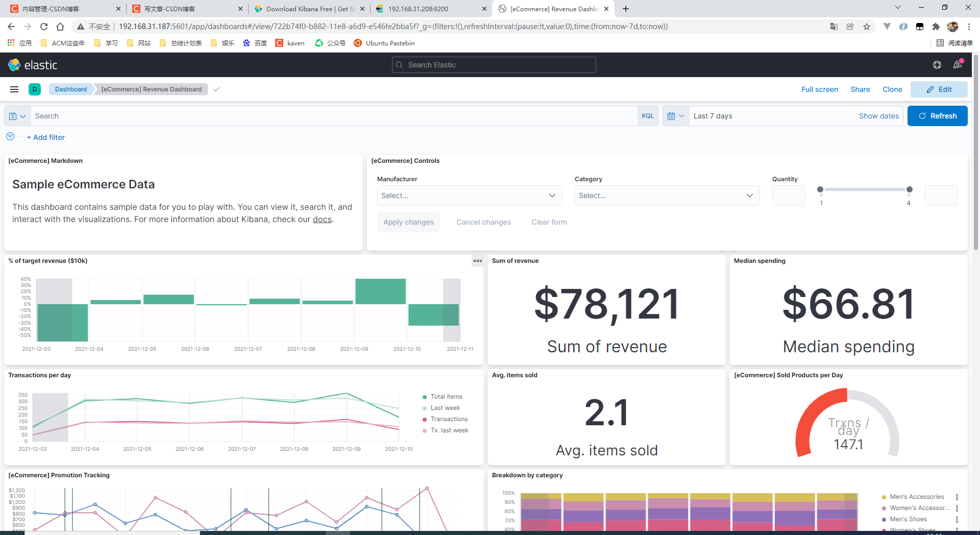Click the Quantity slider left handle
This screenshot has height=535, width=980.
[x=820, y=189]
